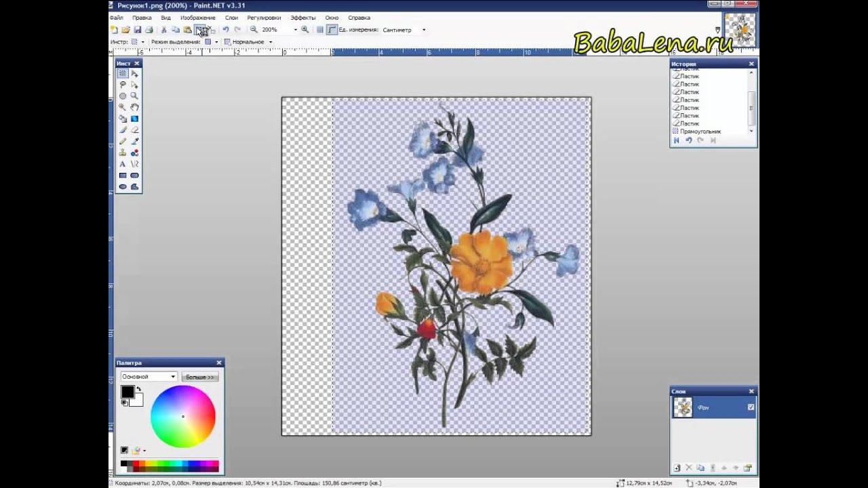Open the Правка menu
The image size is (868, 488).
point(142,18)
